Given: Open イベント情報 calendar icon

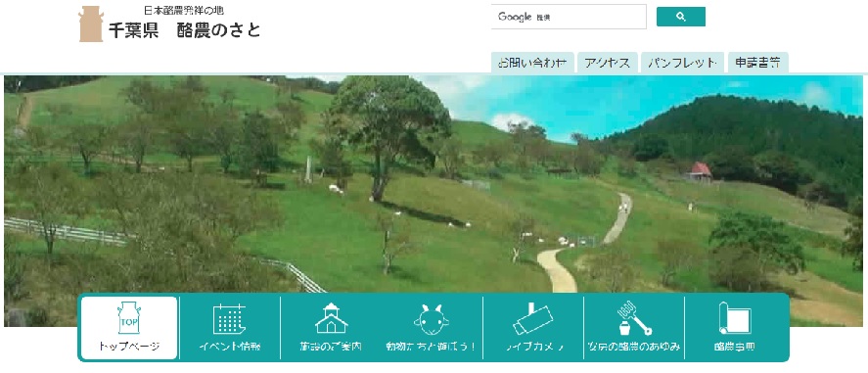Looking at the screenshot, I should 230,328.
